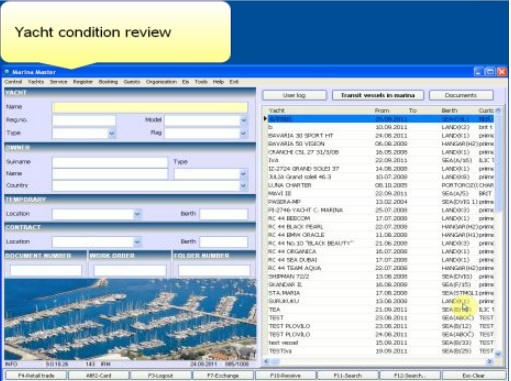The width and height of the screenshot is (511, 381).
Task: Click the Documents button
Action: click(461, 95)
